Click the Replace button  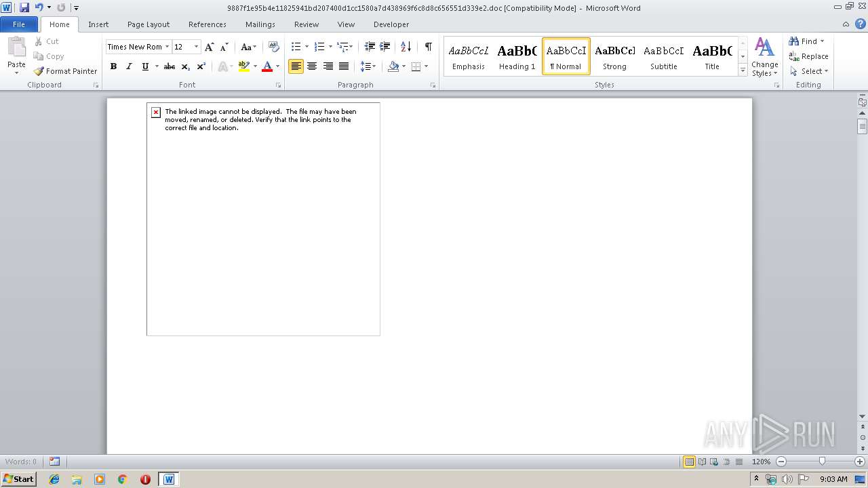point(808,56)
